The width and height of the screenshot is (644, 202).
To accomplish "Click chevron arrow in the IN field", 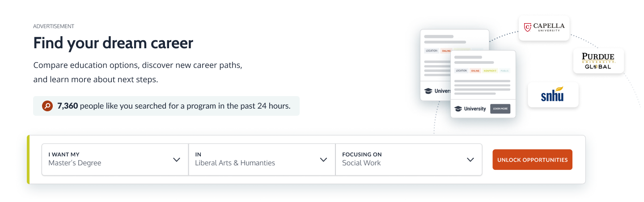I will click(x=323, y=160).
